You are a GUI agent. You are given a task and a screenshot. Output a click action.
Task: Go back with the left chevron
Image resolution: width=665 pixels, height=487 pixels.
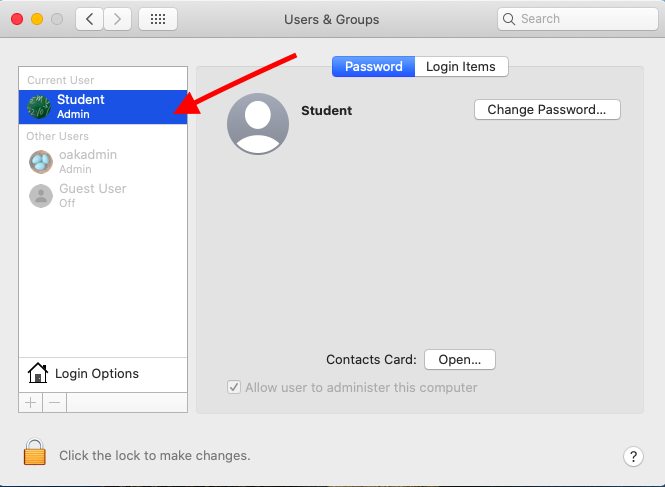(89, 19)
